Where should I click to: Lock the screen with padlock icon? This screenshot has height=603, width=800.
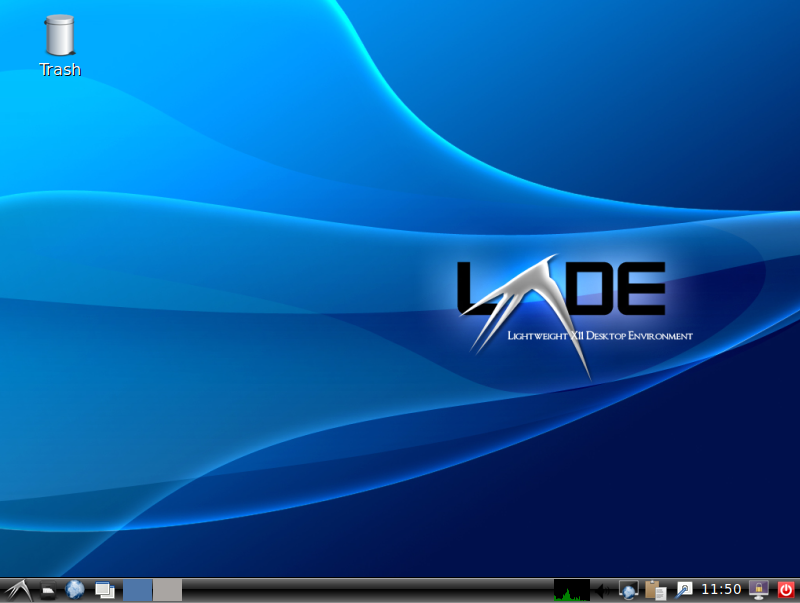[x=759, y=590]
